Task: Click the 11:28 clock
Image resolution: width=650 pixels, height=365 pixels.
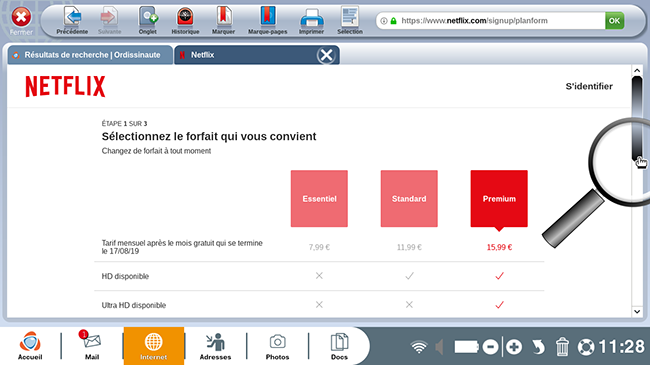Action: (x=622, y=347)
